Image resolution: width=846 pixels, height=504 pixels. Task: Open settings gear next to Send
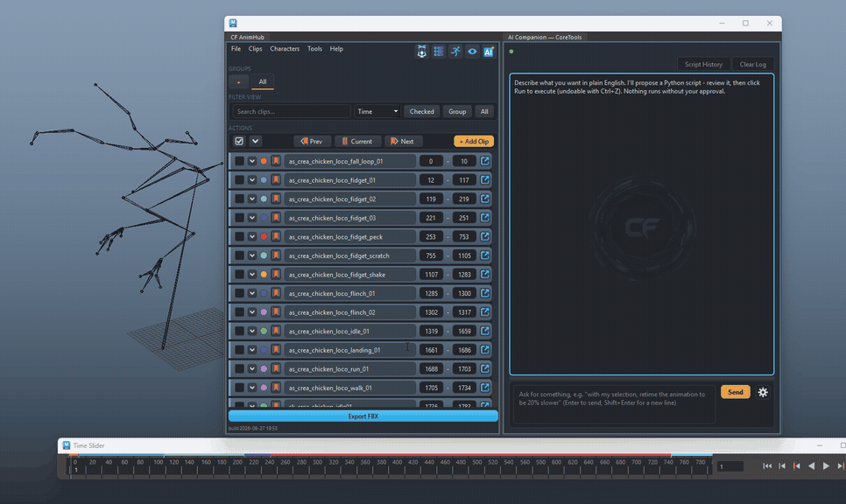pos(763,392)
